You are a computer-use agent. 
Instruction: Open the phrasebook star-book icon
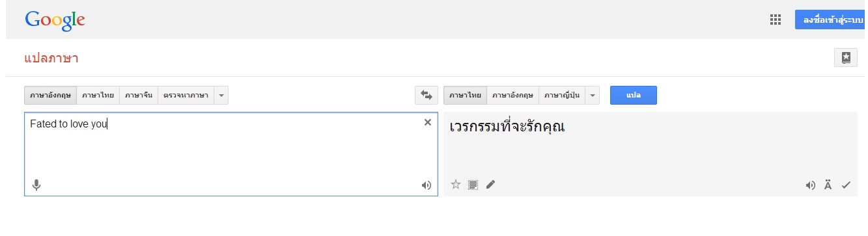point(845,57)
